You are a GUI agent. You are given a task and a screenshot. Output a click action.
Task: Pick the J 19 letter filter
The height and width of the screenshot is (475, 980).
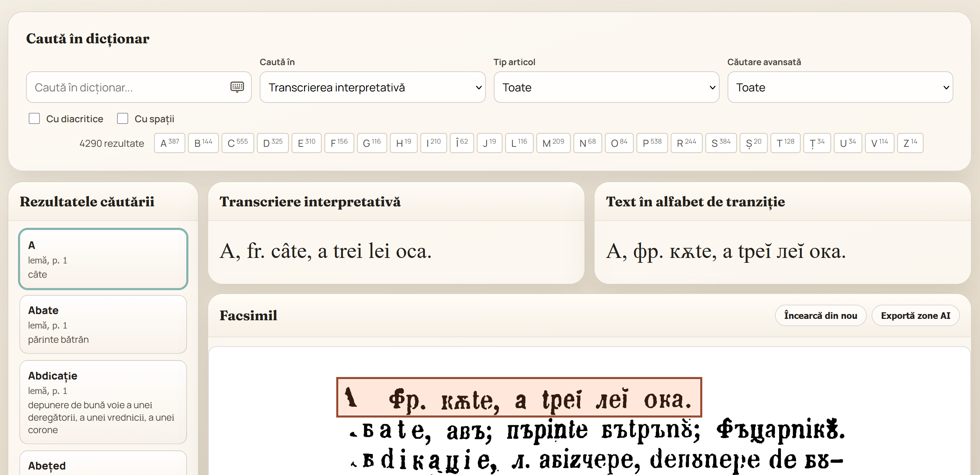490,143
